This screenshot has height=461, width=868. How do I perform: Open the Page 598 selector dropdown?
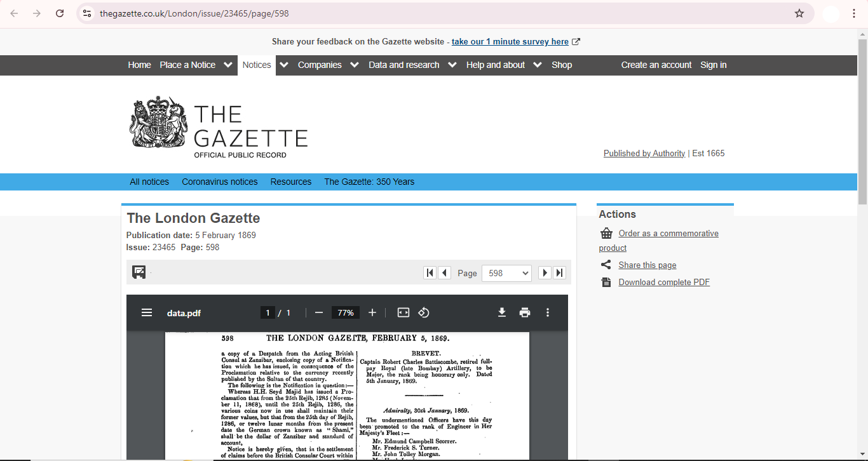click(507, 273)
